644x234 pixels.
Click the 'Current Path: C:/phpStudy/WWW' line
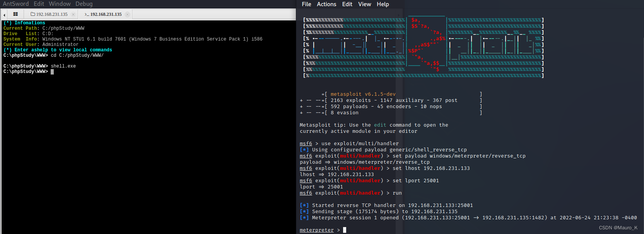[x=44, y=29]
